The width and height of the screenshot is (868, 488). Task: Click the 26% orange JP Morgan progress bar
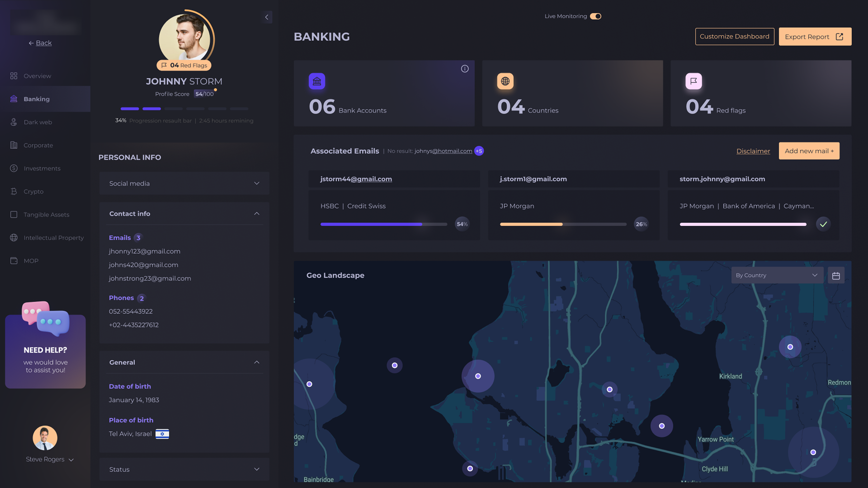click(x=563, y=224)
